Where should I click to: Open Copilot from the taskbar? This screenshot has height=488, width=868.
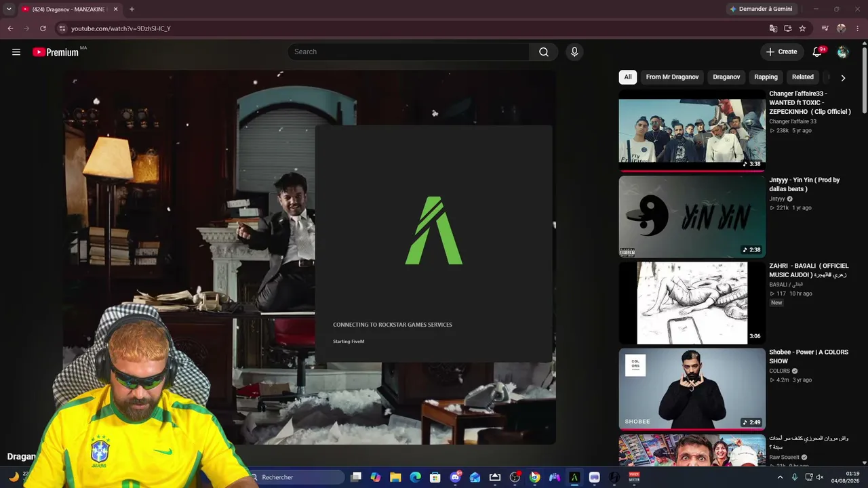pyautogui.click(x=376, y=477)
